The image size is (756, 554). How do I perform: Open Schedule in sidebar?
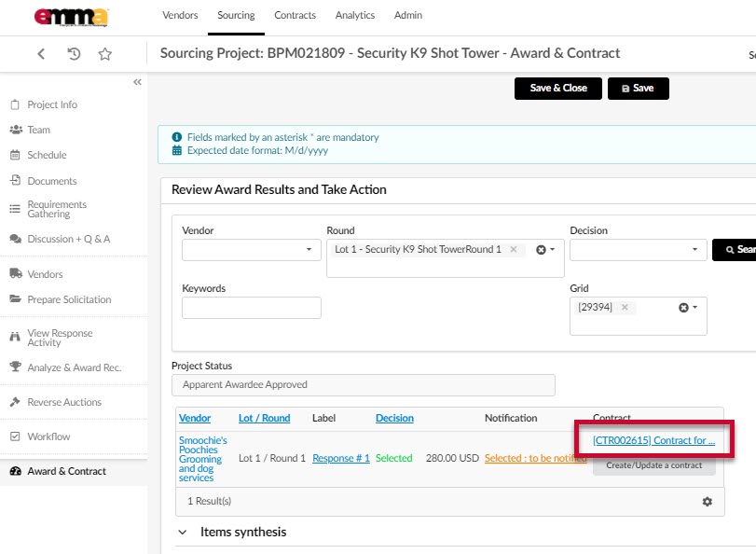click(47, 155)
